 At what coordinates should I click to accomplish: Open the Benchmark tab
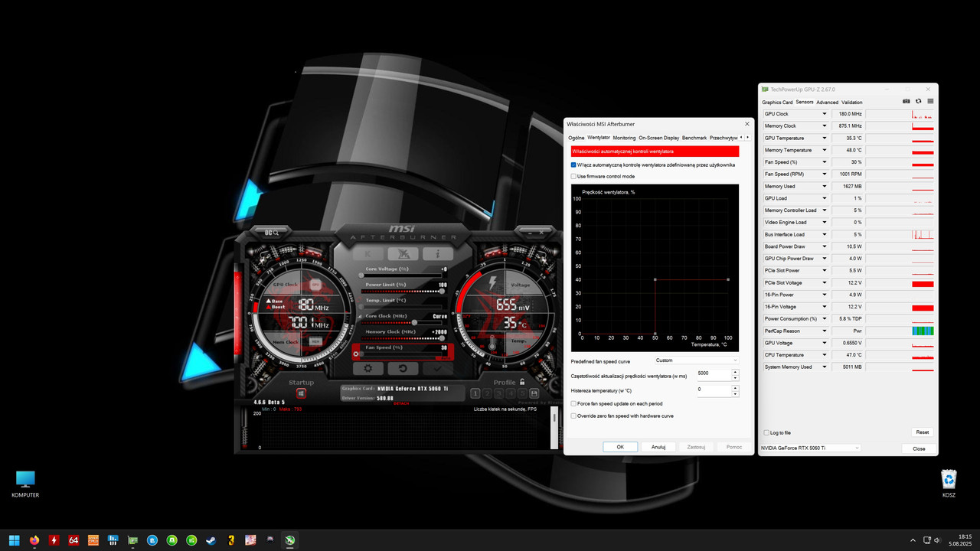[x=694, y=138]
